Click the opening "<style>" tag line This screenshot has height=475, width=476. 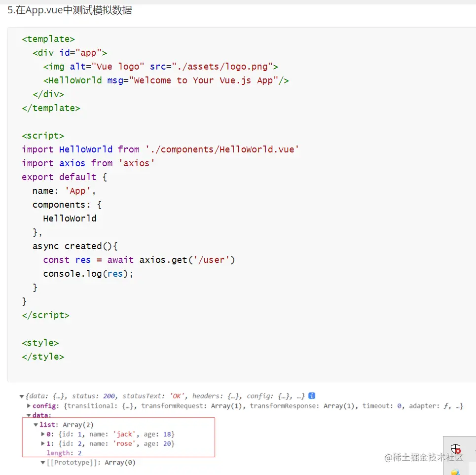(40, 343)
